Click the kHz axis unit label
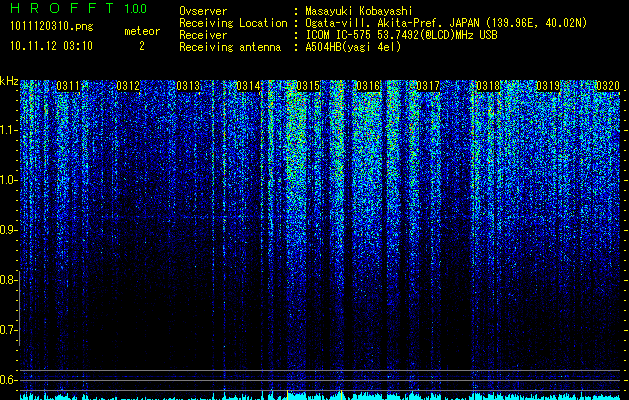629x400 pixels. 9,81
